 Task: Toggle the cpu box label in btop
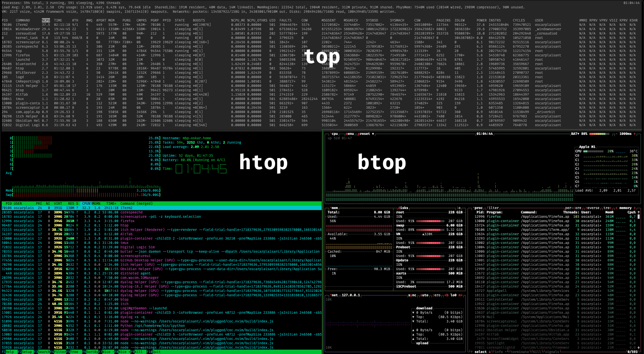[x=334, y=134]
